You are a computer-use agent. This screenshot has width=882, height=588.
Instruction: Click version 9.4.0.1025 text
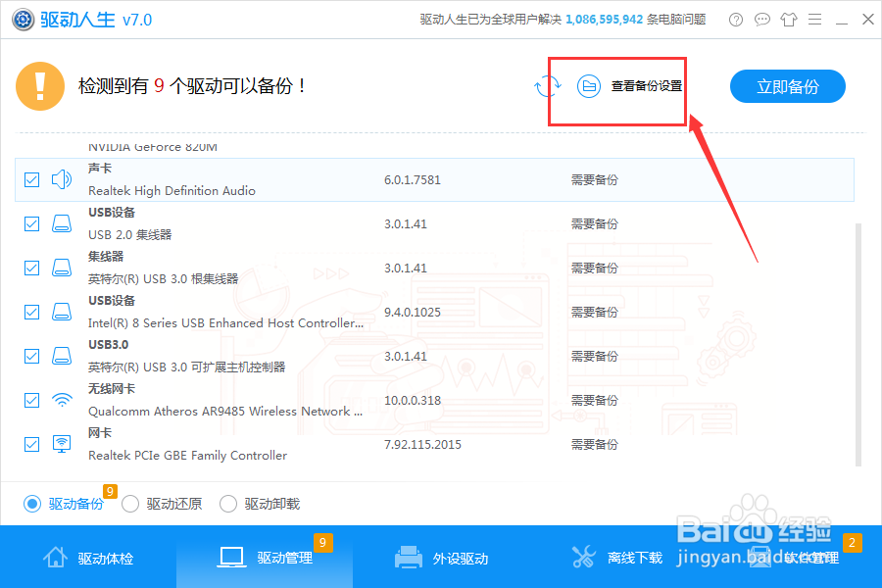tap(413, 313)
